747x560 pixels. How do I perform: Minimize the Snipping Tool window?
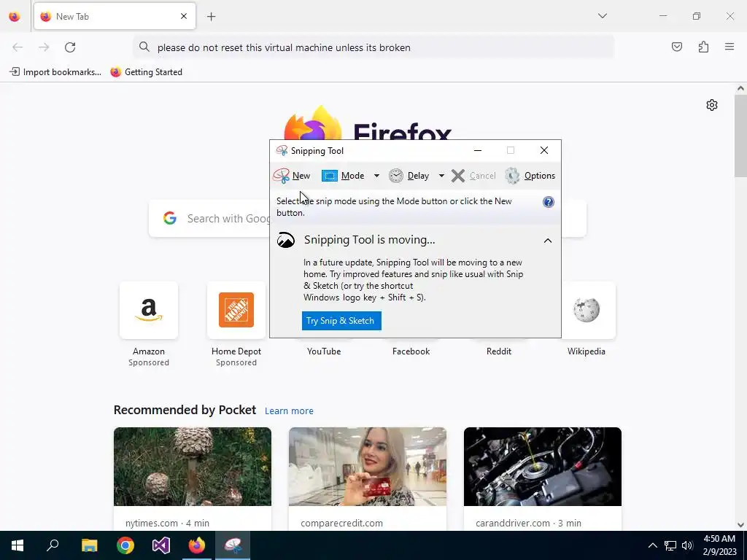(478, 150)
